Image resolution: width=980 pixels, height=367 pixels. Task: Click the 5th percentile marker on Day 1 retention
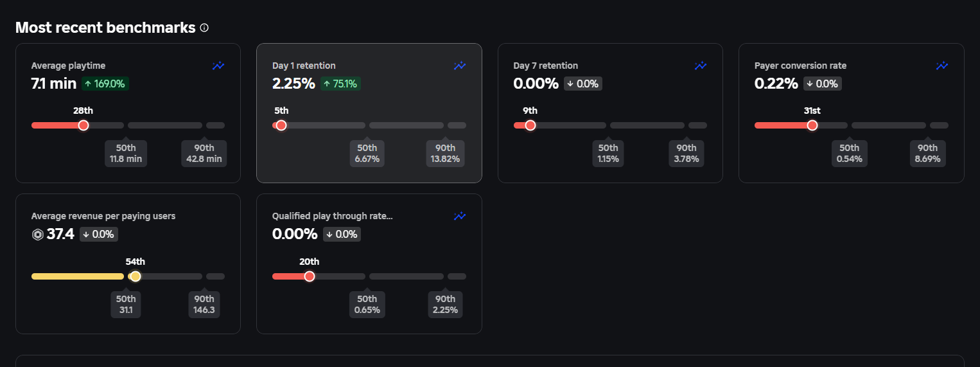point(281,125)
